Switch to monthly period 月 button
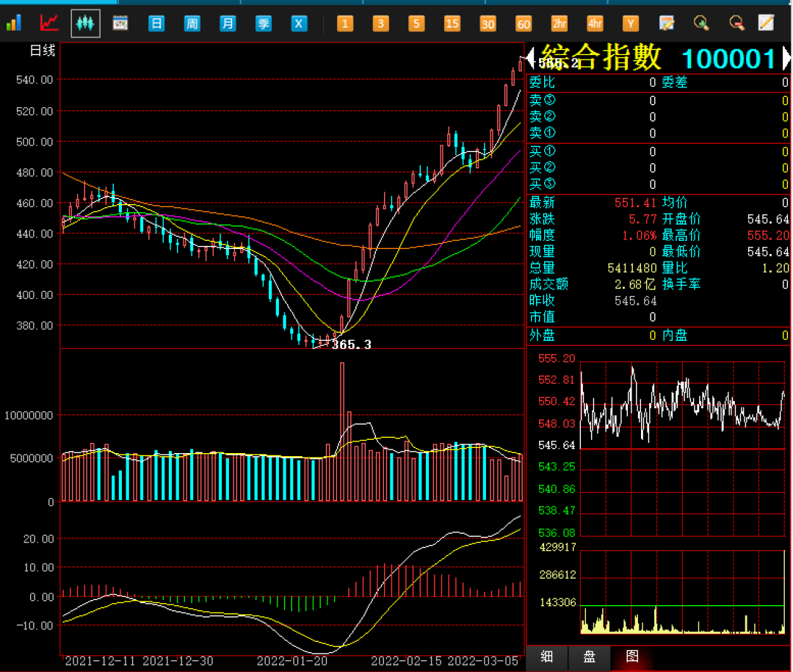Screen dimensions: 793x672 coord(228,24)
